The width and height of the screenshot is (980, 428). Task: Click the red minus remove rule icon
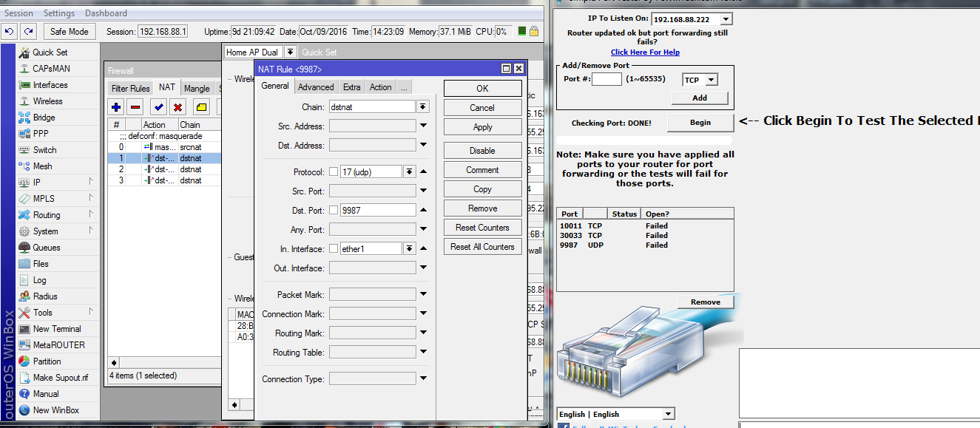[135, 107]
